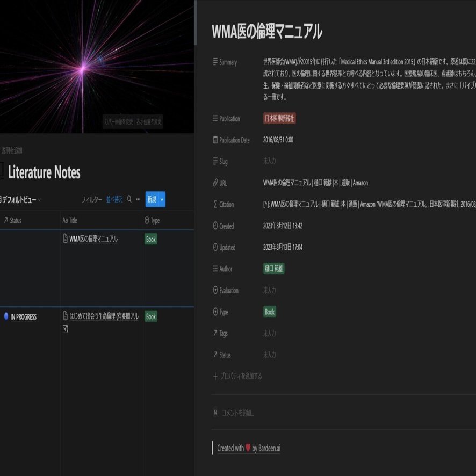Click the Type column header icon

tap(146, 220)
